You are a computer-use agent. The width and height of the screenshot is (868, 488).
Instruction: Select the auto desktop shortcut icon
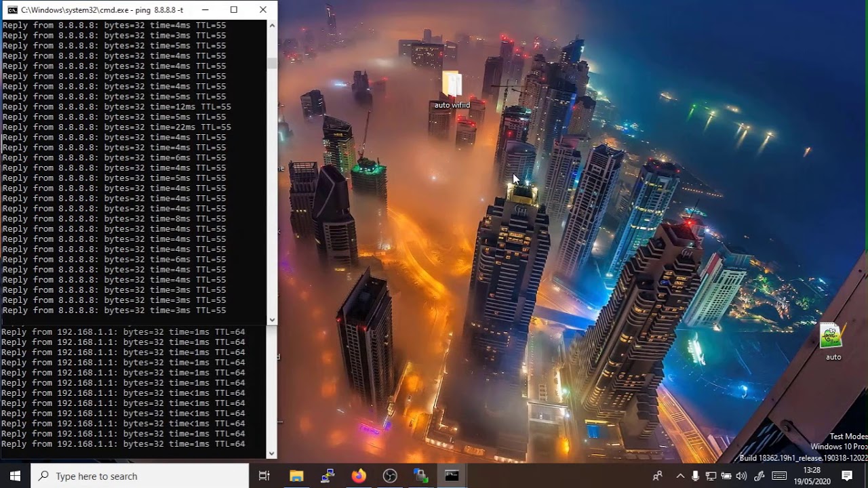tap(833, 342)
